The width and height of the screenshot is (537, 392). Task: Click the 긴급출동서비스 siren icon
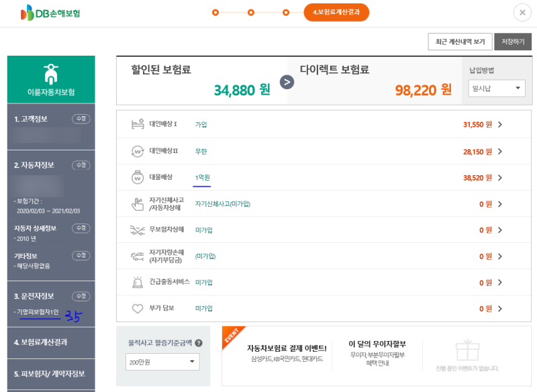tap(138, 282)
